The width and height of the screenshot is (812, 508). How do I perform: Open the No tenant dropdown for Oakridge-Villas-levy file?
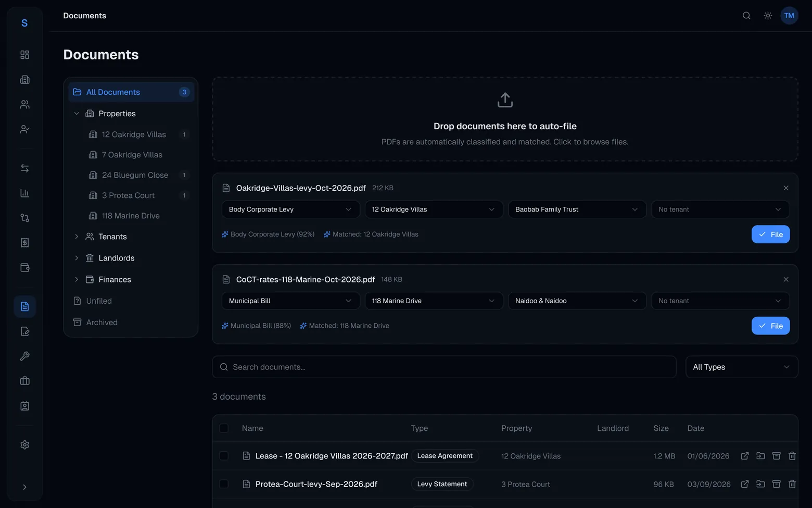coord(720,209)
